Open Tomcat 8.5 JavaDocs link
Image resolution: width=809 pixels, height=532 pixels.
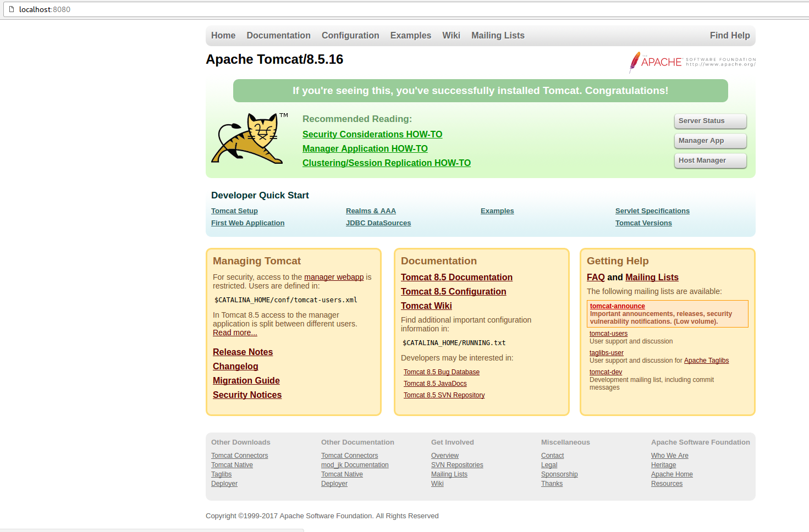click(x=435, y=384)
